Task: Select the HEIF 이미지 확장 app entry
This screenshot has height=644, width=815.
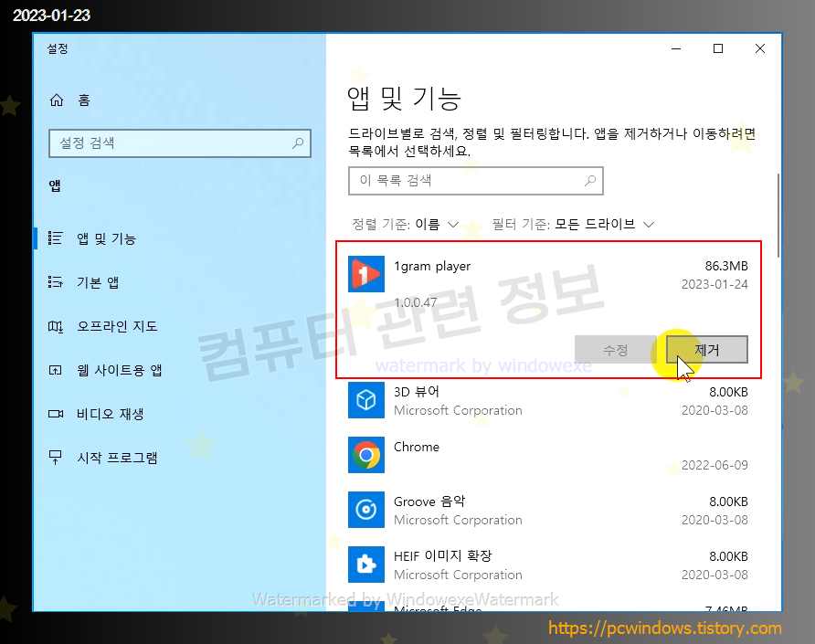Action: click(548, 565)
